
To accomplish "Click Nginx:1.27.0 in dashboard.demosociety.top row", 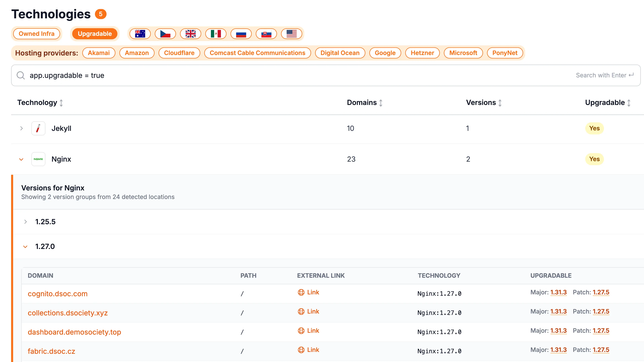I will coord(439,332).
